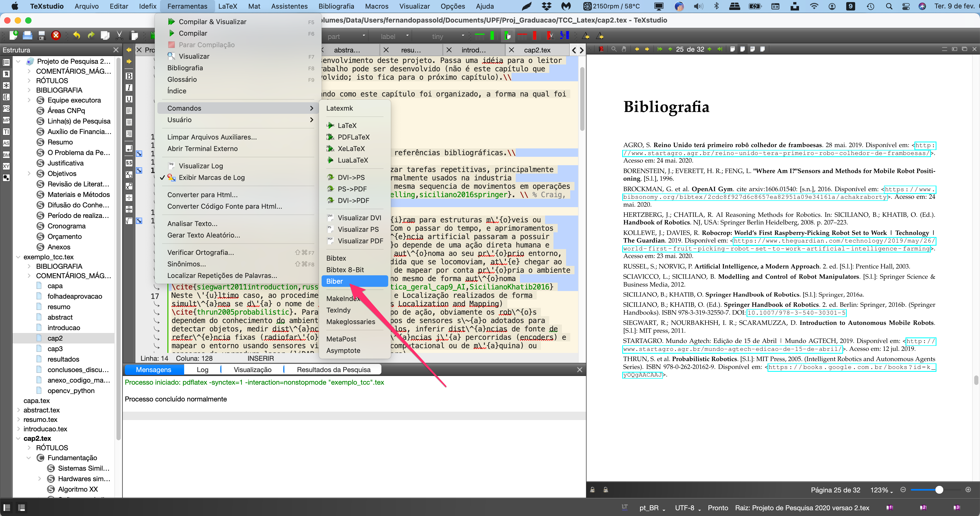Screen dimensions: 980x516
Task: Expand the RÓTULOS tree node under Projeto
Action: click(29, 80)
